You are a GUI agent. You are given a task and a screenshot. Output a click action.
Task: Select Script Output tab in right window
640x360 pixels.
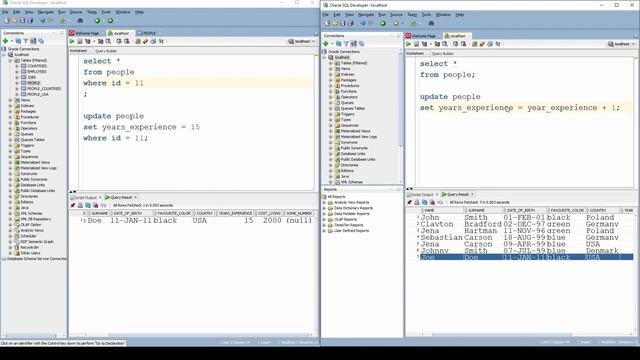[420, 194]
